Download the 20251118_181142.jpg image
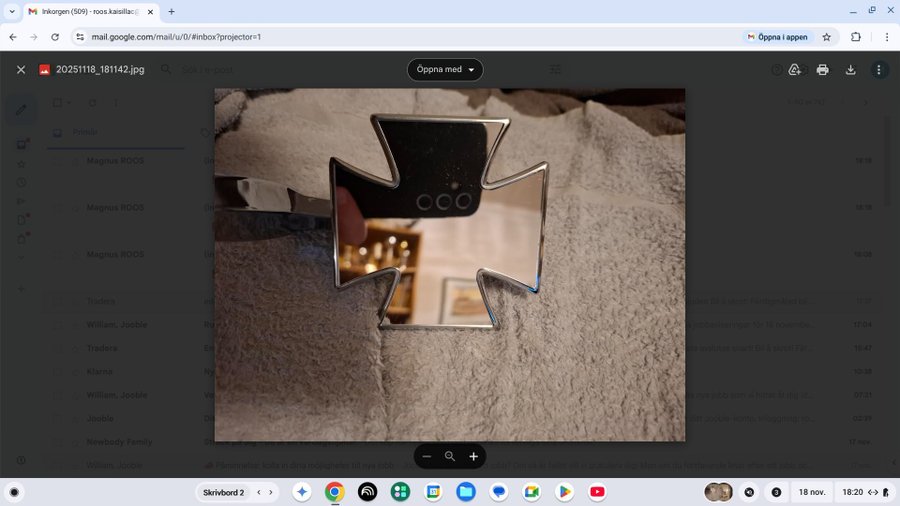 851,70
